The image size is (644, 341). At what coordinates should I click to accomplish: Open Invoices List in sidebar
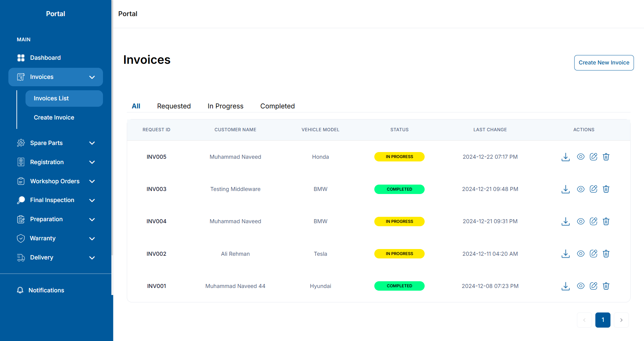[64, 98]
